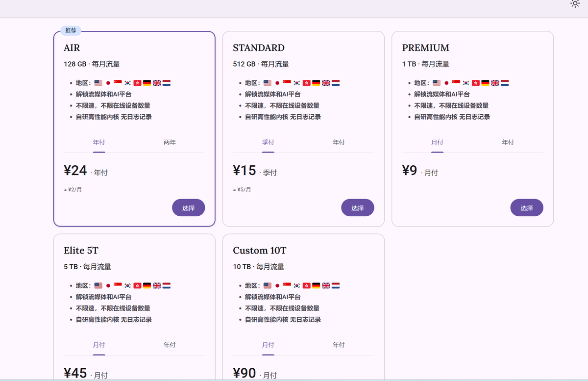This screenshot has width=588, height=381.
Task: Click the Netherlands flag in STANDARD plan
Action: pyautogui.click(x=336, y=83)
